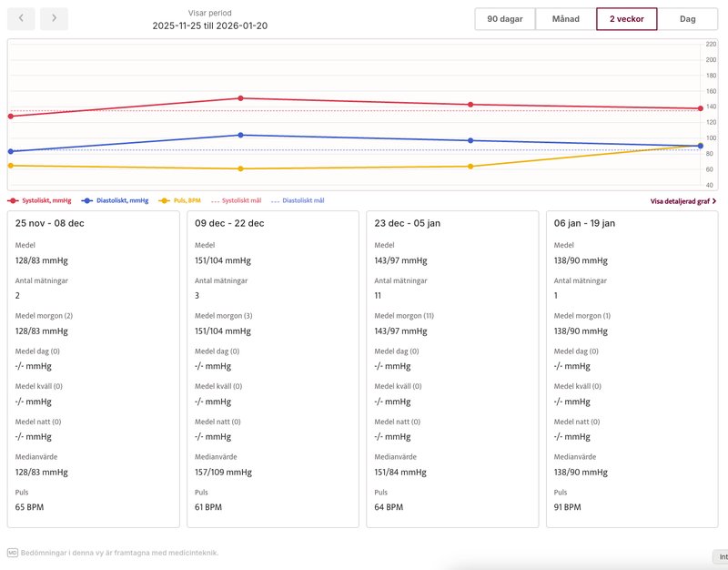Open Visa detaljerad graf link
The image size is (728, 570).
683,201
